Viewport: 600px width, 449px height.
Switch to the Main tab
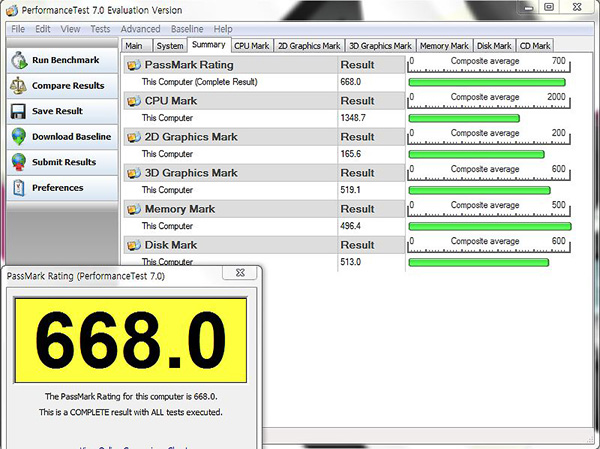pos(136,46)
